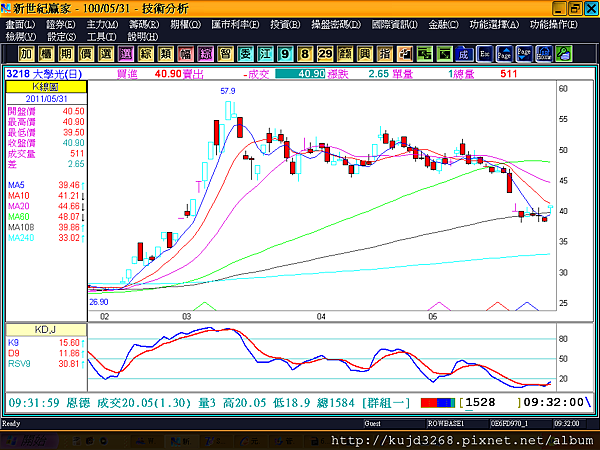Click the magenta 綜 toolbar icon
600x450 pixels.
coord(205,54)
